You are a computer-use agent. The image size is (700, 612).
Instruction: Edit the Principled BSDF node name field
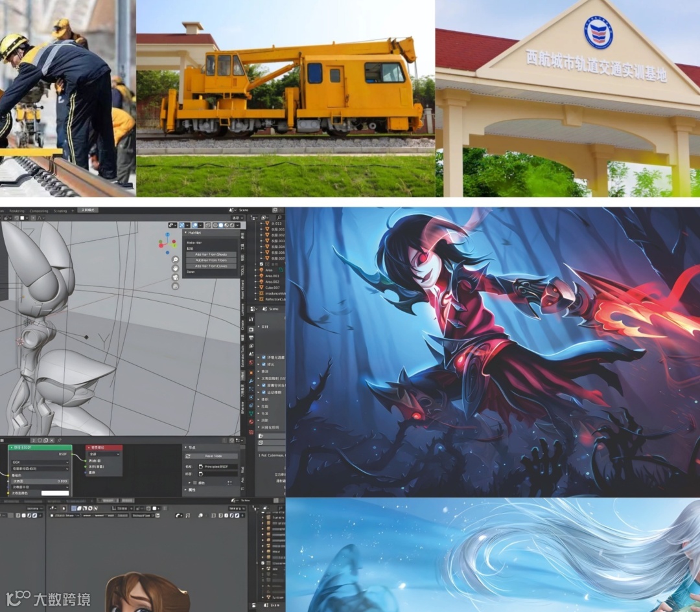point(218,466)
